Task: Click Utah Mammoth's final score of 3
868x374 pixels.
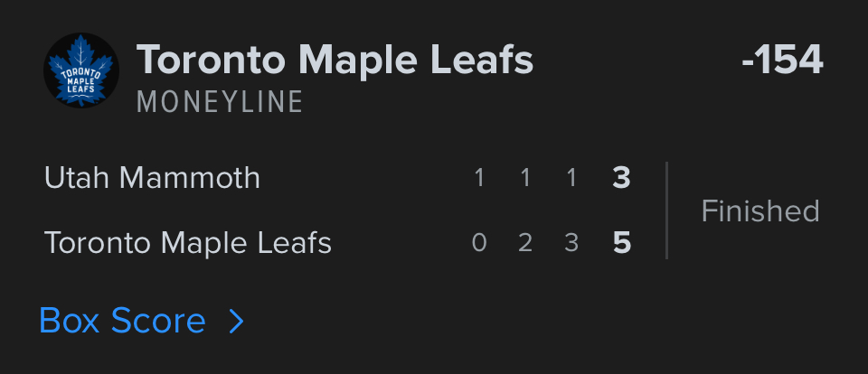Action: tap(621, 178)
